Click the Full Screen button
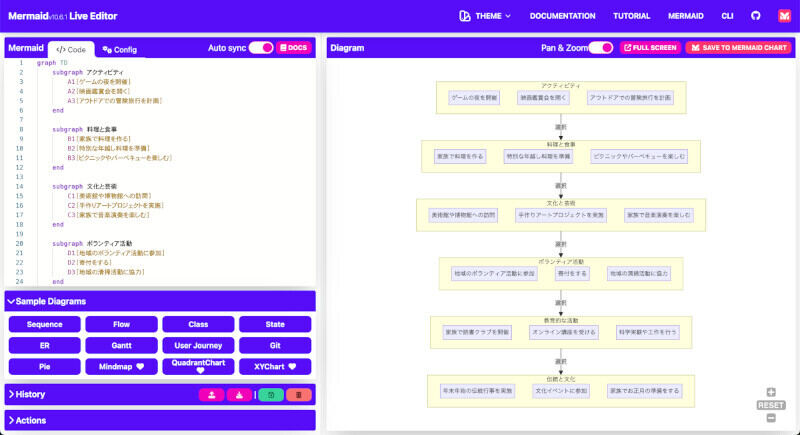The image size is (800, 435). 651,48
